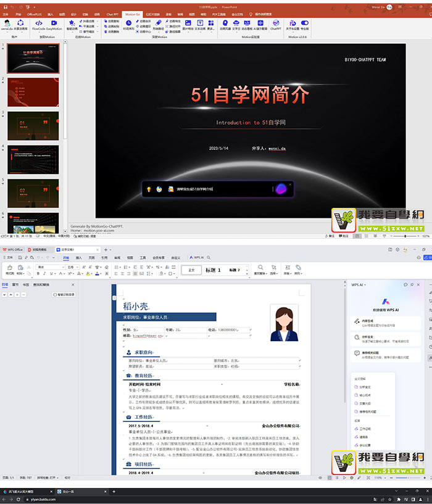Click the wenxi.da account avatar icon
The width and height of the screenshot is (432, 504).
pyautogui.click(x=7, y=23)
